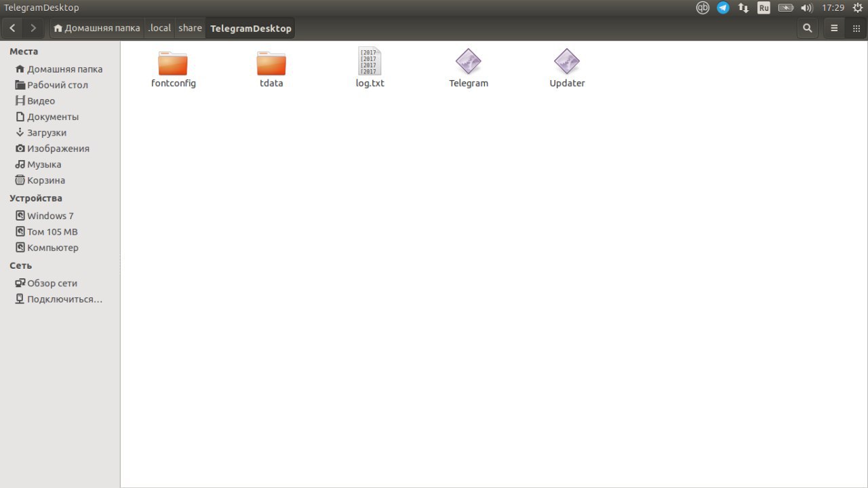868x488 pixels.
Task: Open Обзор сети in the sidebar
Action: click(60, 284)
